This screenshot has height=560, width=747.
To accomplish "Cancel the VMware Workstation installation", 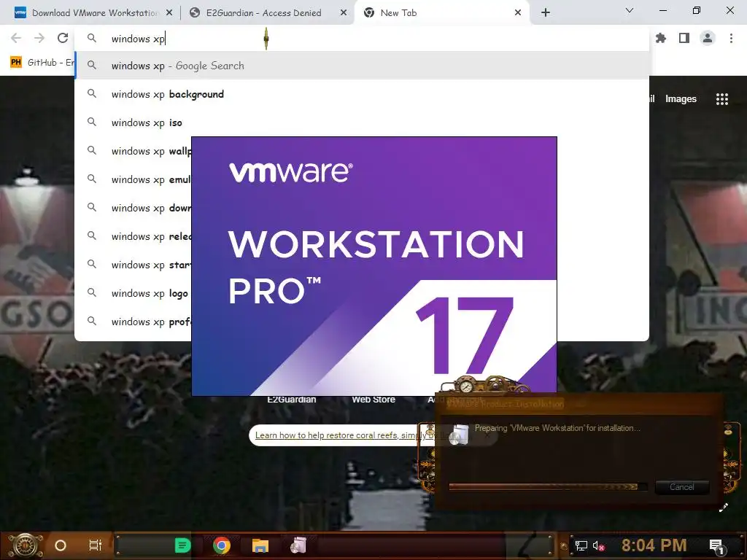I will (682, 487).
